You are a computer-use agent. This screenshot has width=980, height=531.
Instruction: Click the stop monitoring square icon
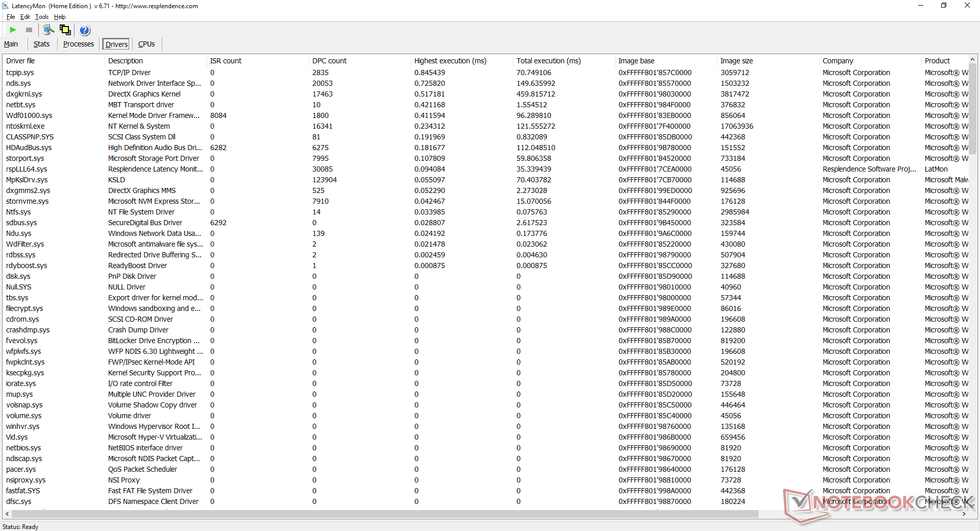click(x=29, y=30)
